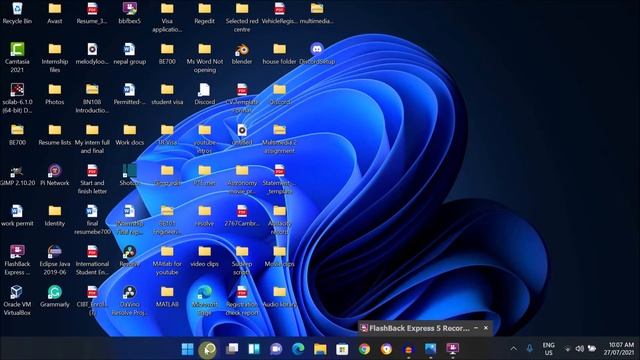Image resolution: width=640 pixels, height=360 pixels.
Task: Open taskbar Search
Action: [208, 349]
